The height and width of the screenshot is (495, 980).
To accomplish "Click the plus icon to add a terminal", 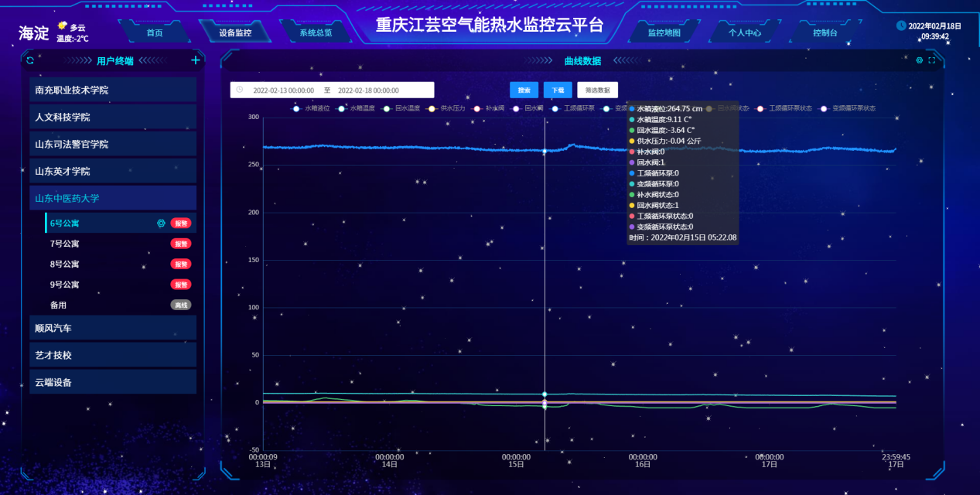I will [195, 60].
